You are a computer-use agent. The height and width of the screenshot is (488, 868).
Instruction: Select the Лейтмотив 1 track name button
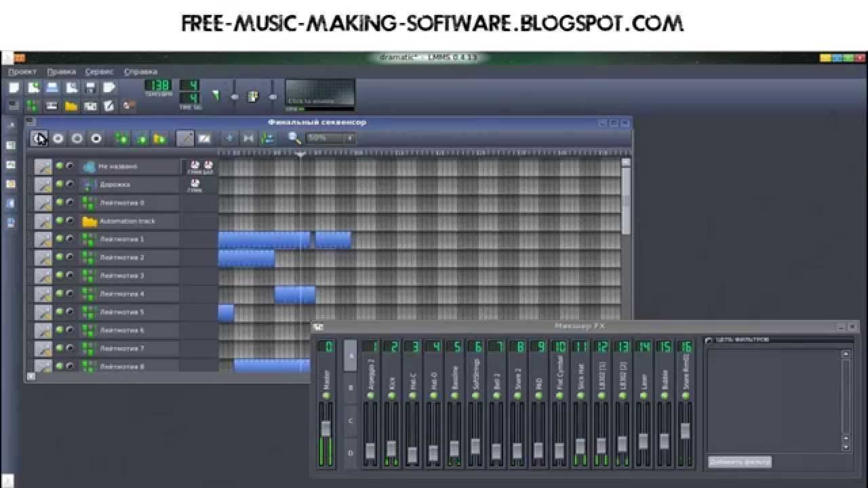click(129, 239)
